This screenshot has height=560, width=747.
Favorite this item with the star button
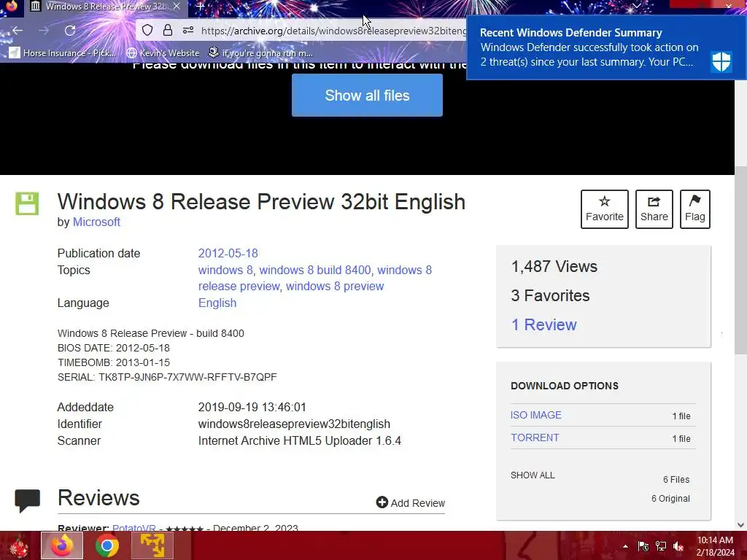(605, 209)
